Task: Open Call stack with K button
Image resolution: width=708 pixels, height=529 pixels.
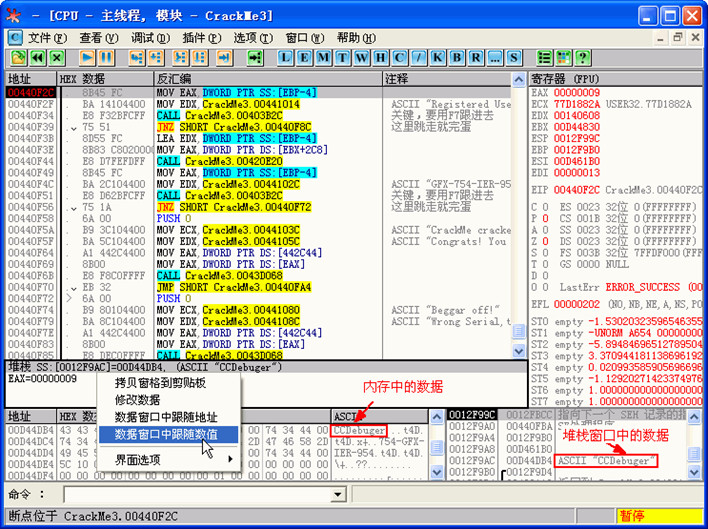Action: pyautogui.click(x=438, y=57)
